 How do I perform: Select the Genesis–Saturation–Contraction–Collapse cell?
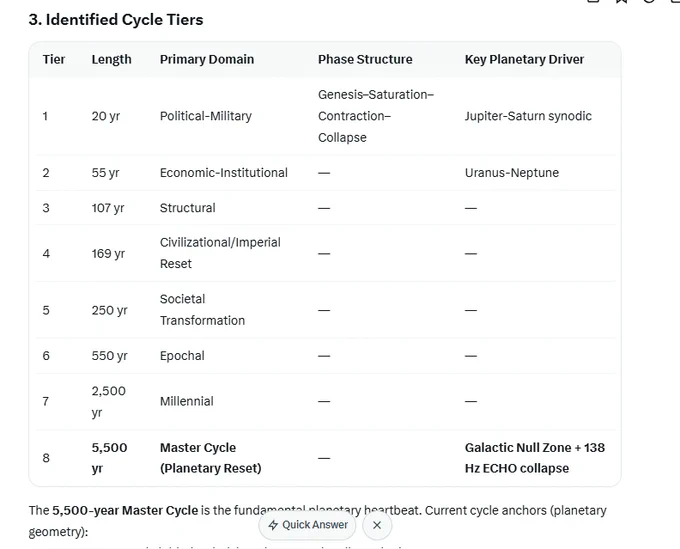[376, 116]
